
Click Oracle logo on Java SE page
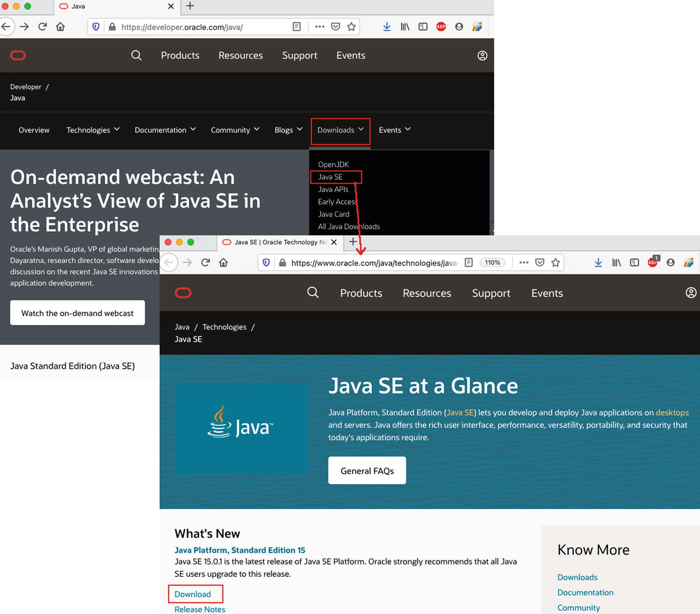(183, 293)
